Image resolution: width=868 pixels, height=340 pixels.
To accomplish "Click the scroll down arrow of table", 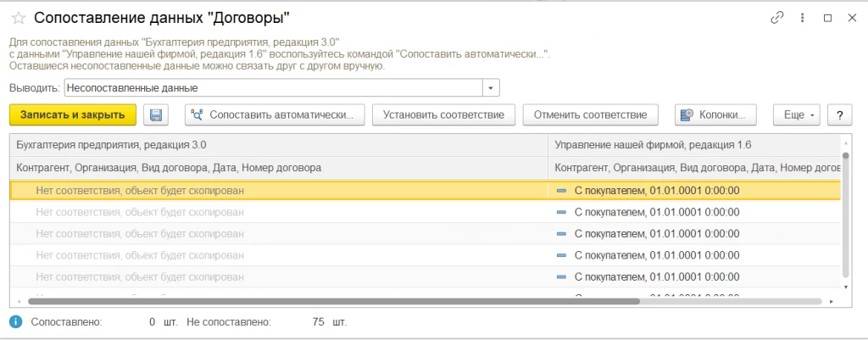I will point(845,287).
